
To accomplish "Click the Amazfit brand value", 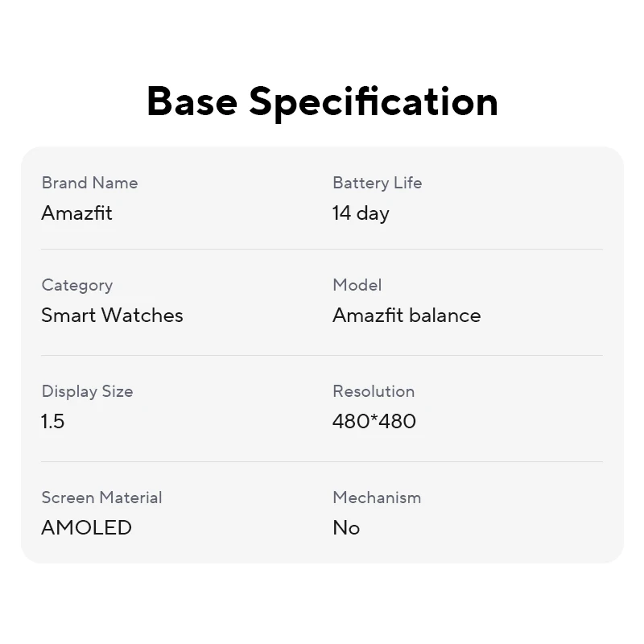I will click(76, 213).
